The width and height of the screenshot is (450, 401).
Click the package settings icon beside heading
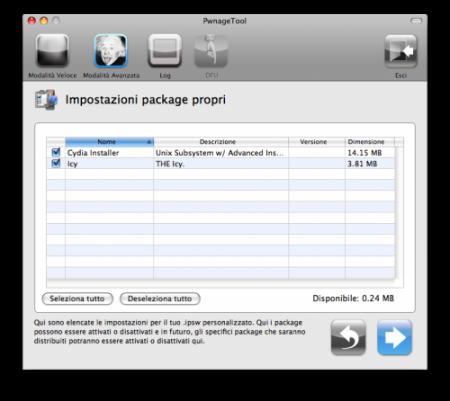[x=46, y=99]
